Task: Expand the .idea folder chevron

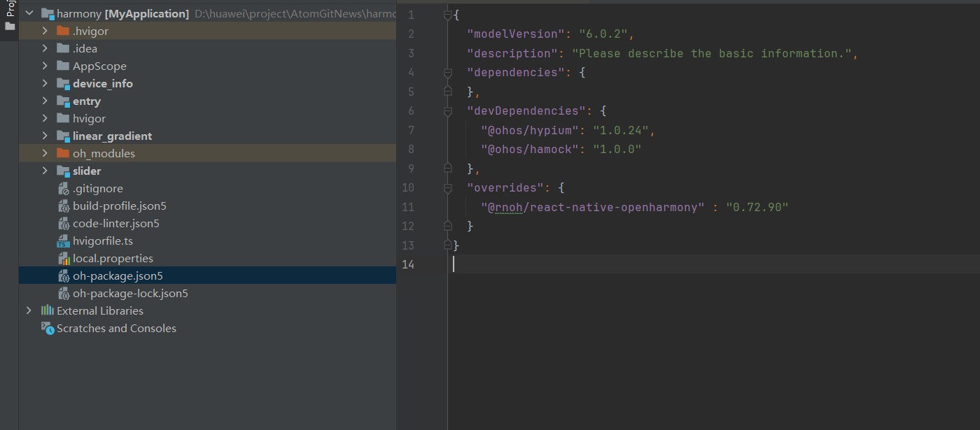Action: coord(45,48)
